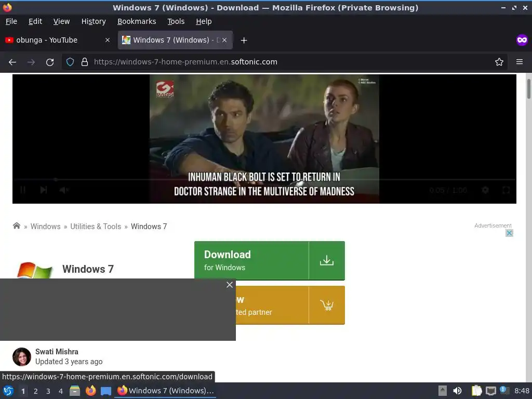Open the History menu
The image size is (532, 399).
point(94,21)
